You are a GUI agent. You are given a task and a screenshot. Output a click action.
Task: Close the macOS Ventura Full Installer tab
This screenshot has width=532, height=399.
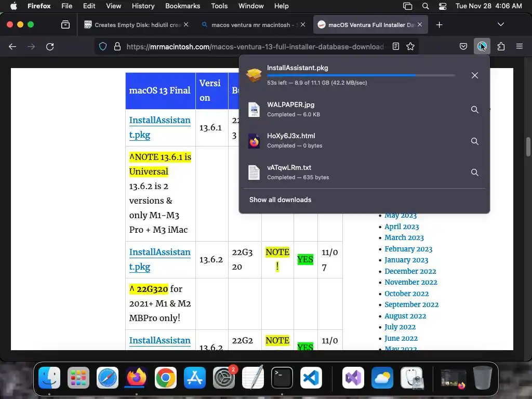pos(420,25)
